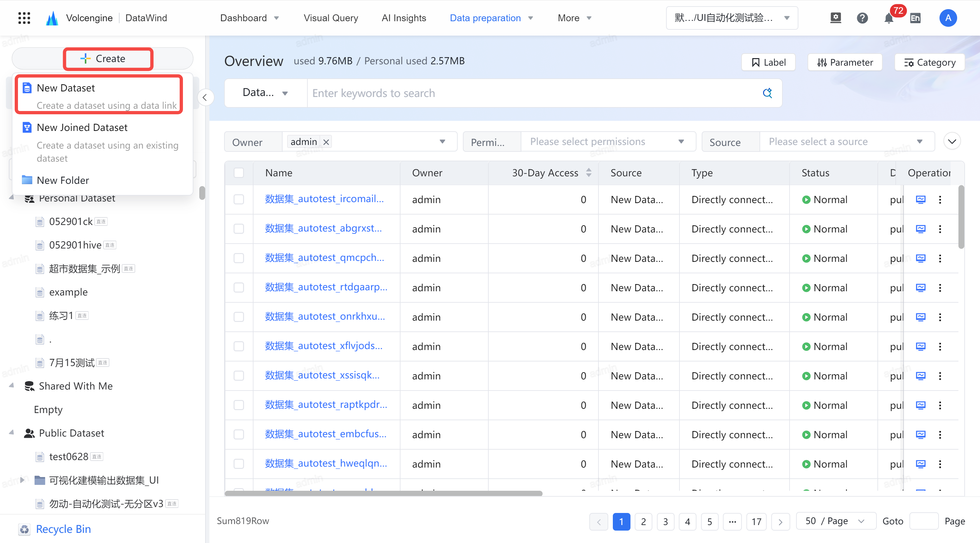Open more options for 数据集_autotest_raptkpdr row
Viewport: 980px width, 543px height.
[940, 405]
